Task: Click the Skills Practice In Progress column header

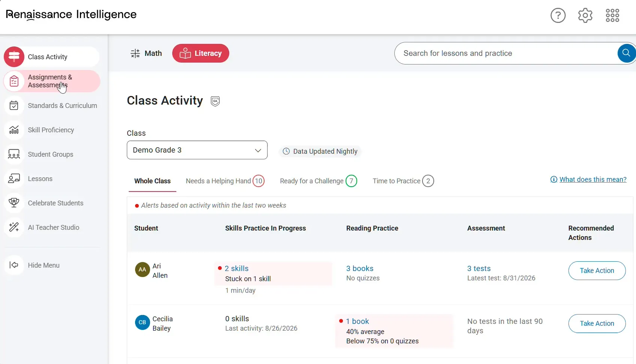Action: pos(265,228)
